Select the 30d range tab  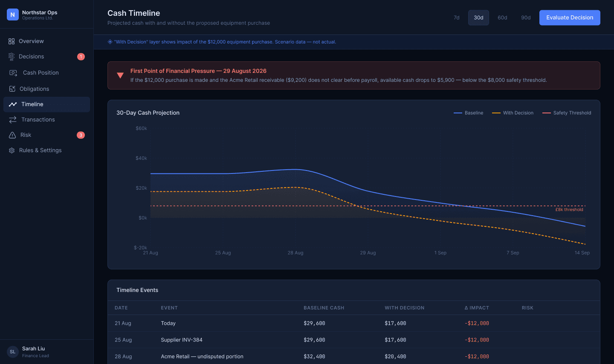point(478,18)
